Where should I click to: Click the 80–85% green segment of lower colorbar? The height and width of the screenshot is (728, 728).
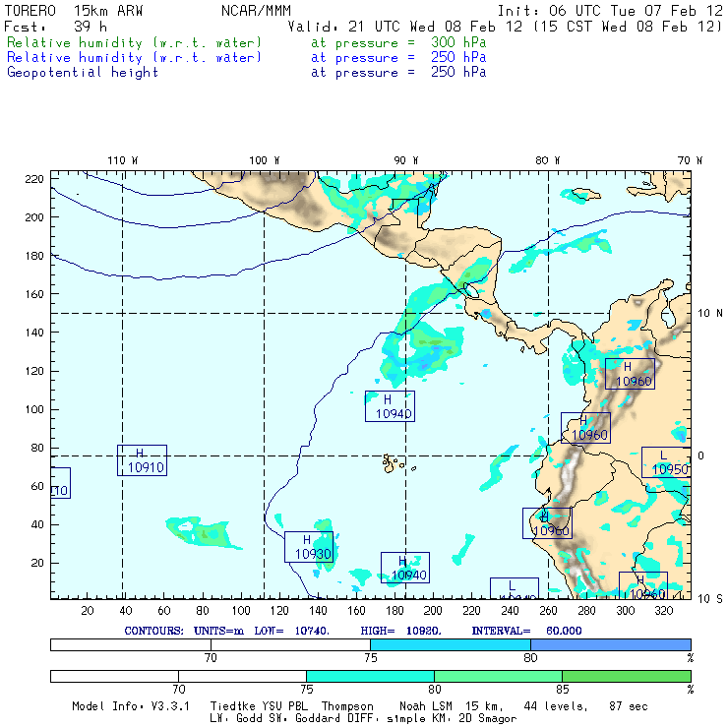click(x=498, y=677)
